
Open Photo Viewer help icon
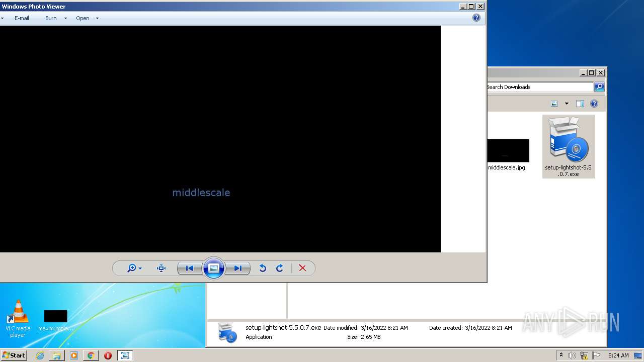point(476,18)
